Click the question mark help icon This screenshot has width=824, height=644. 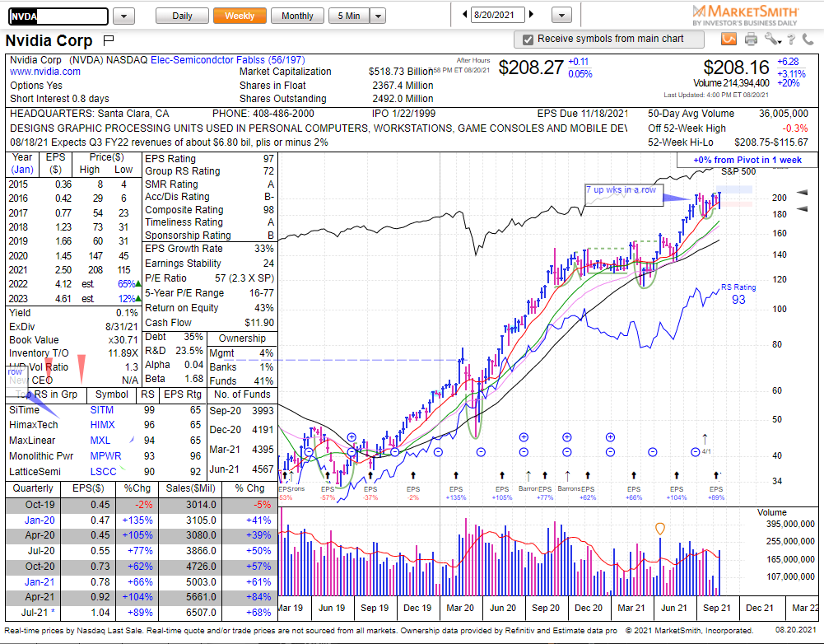coord(791,39)
